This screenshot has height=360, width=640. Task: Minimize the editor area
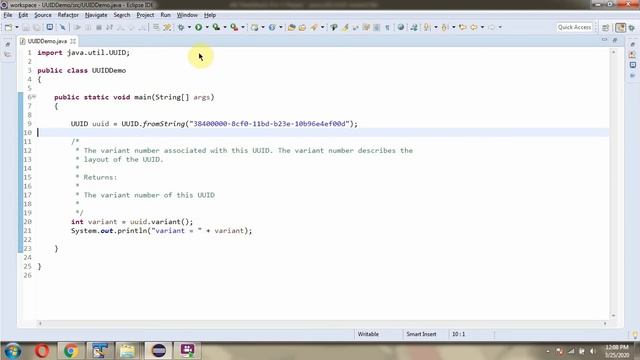(604, 40)
